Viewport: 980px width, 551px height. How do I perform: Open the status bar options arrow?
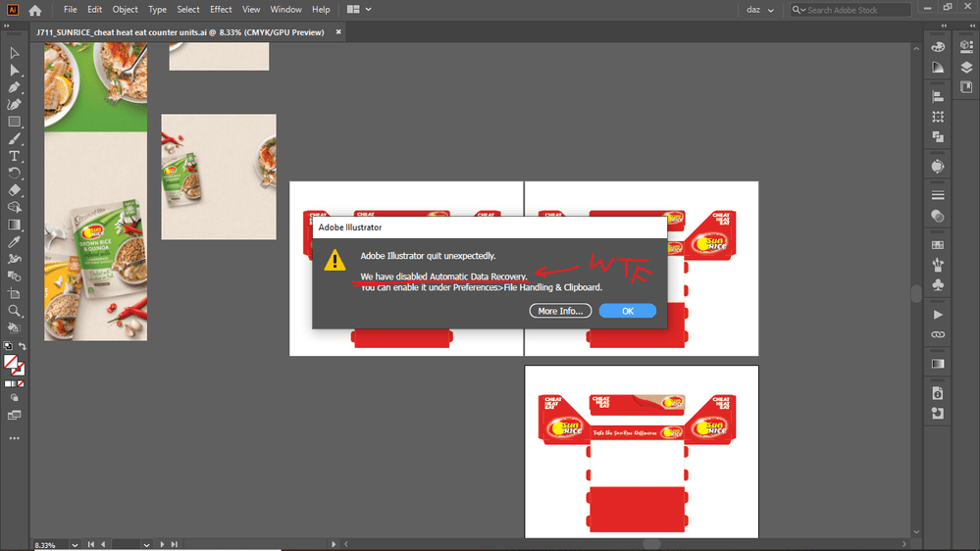point(334,544)
